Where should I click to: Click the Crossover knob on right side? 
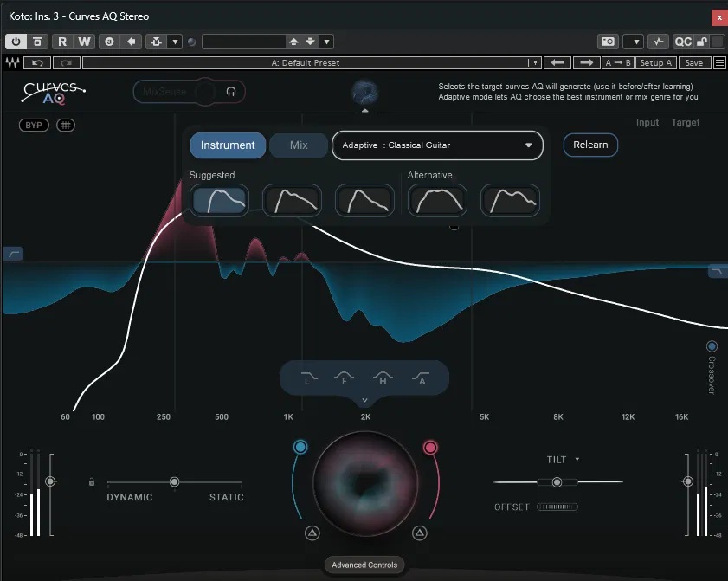[712, 346]
